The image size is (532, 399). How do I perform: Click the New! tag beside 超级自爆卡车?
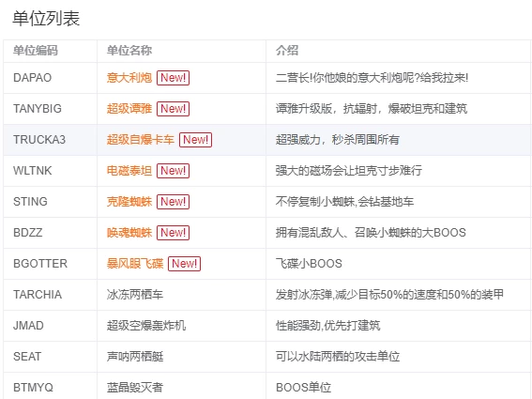coord(195,140)
